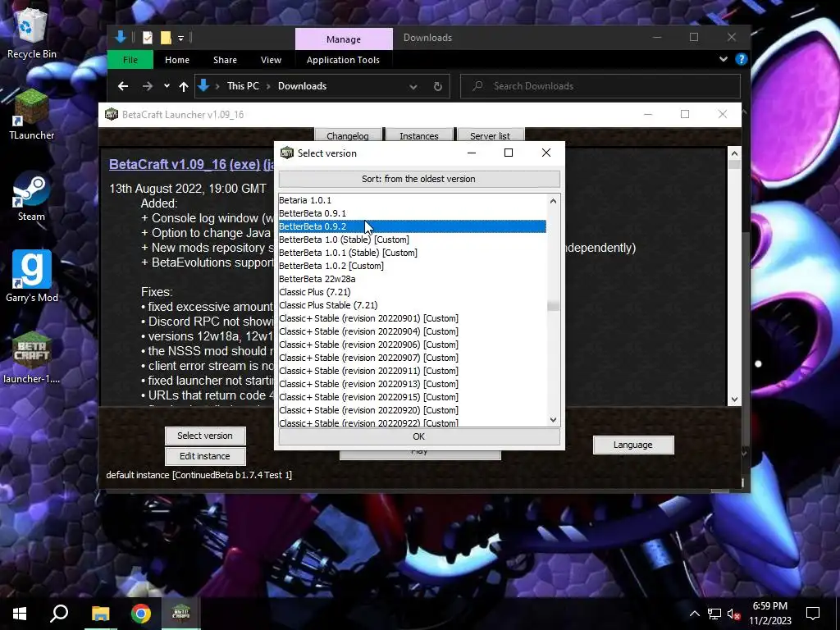
Task: Open the Steam desktop shortcut
Action: [32, 196]
